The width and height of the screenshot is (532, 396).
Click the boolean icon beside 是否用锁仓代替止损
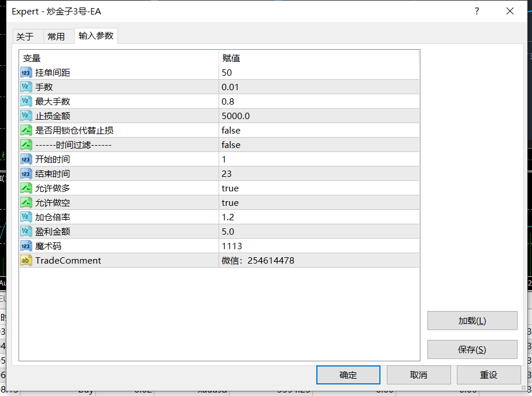[x=26, y=130]
